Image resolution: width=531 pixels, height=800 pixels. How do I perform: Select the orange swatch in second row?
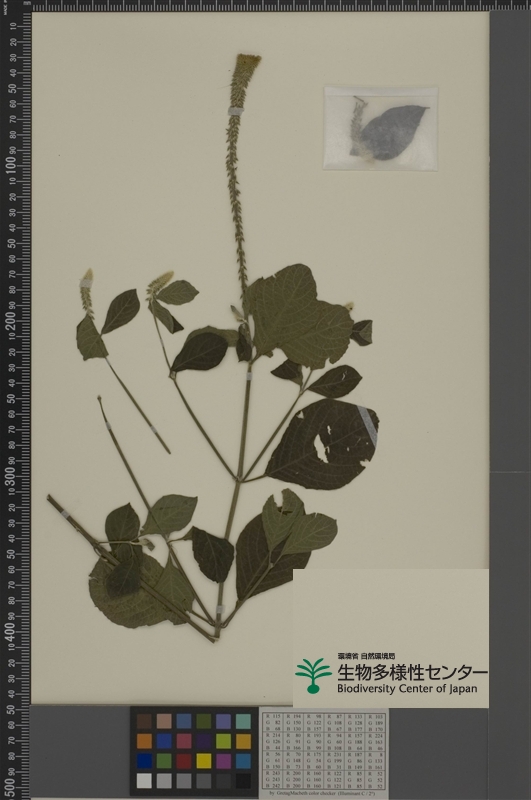tap(144, 741)
